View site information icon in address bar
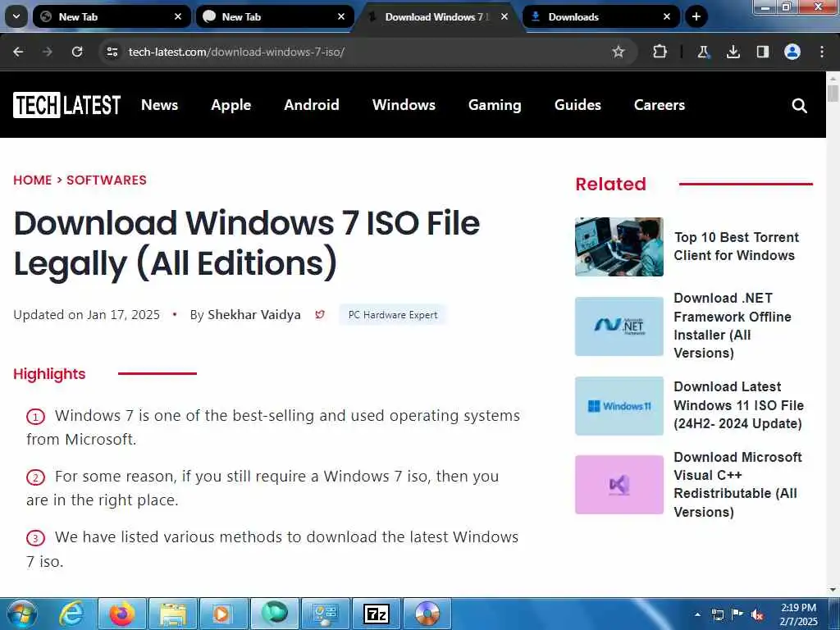Viewport: 840px width, 630px height. 112,52
